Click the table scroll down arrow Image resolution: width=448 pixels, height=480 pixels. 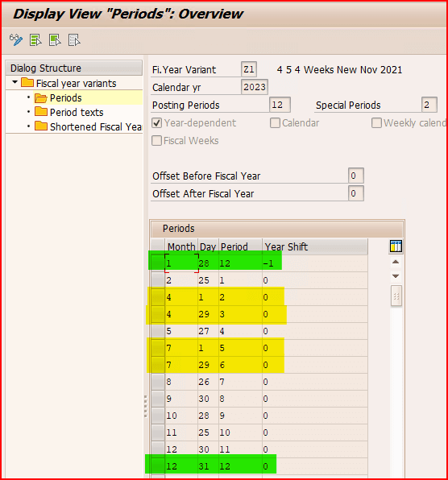coord(396,276)
